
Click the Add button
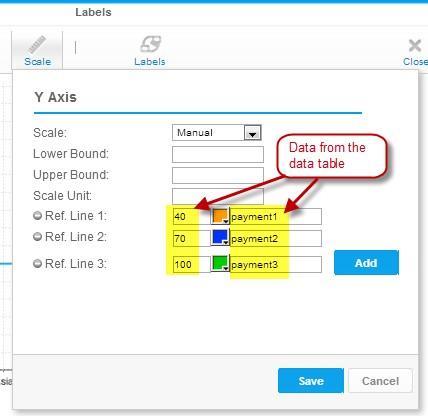[x=366, y=263]
